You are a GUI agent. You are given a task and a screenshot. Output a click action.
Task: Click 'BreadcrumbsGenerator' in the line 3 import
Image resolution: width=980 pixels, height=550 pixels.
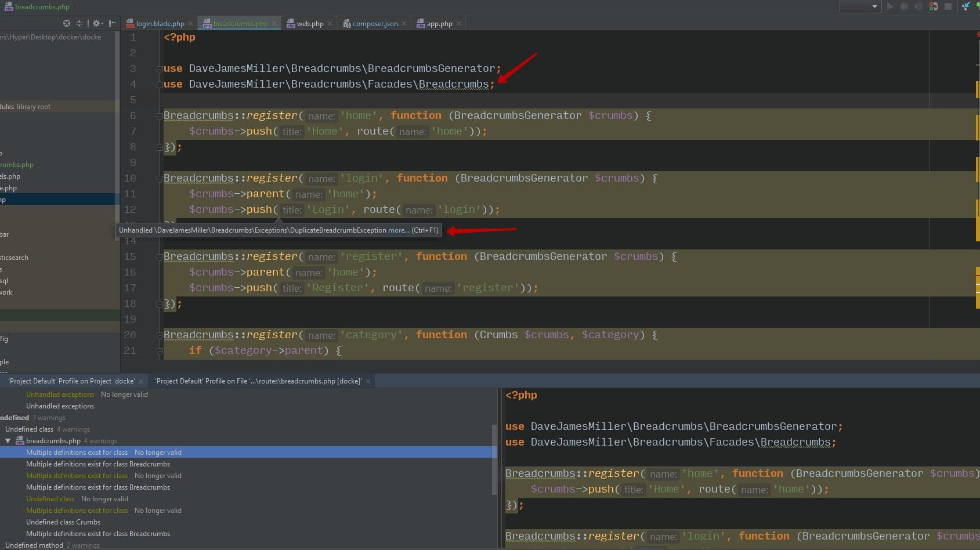click(x=432, y=69)
